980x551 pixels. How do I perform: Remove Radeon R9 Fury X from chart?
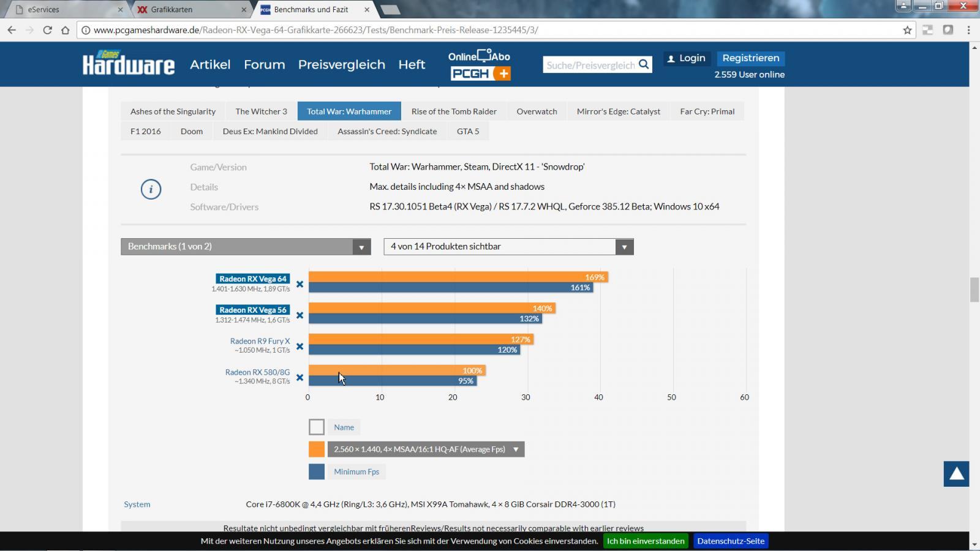(x=300, y=346)
